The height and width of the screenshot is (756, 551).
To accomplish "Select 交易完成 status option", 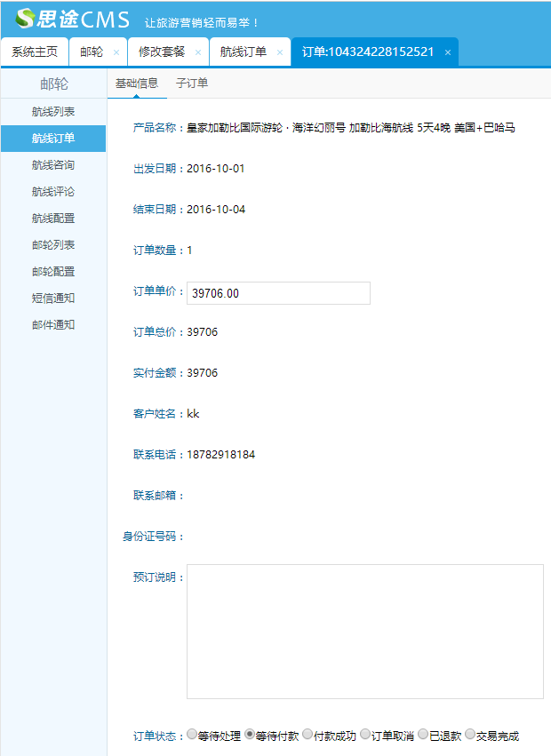I will coord(470,735).
